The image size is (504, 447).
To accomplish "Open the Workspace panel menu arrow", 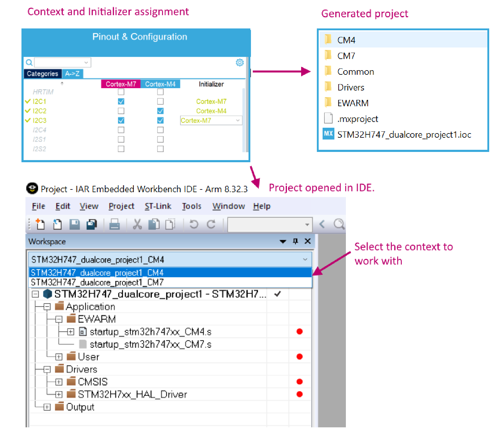I will (283, 241).
